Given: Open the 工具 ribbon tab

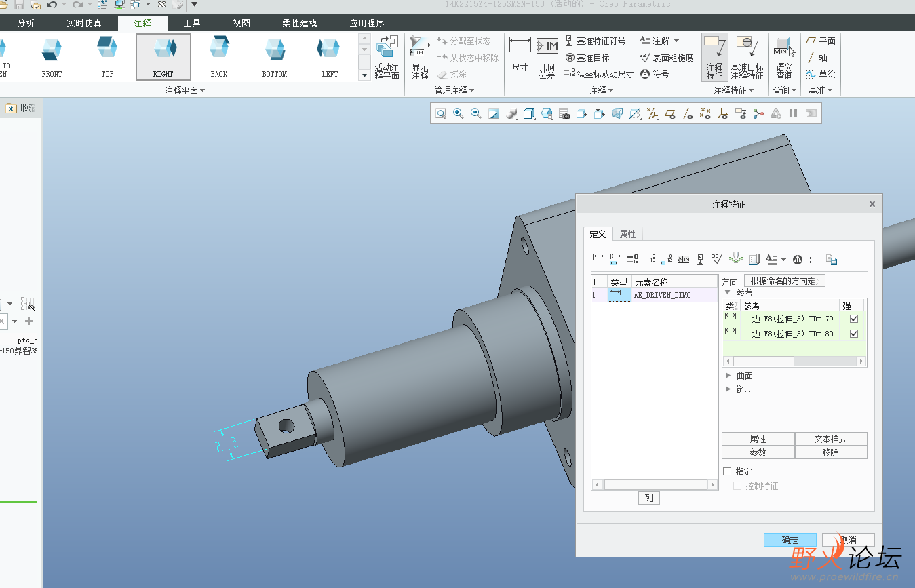Looking at the screenshot, I should click(192, 23).
